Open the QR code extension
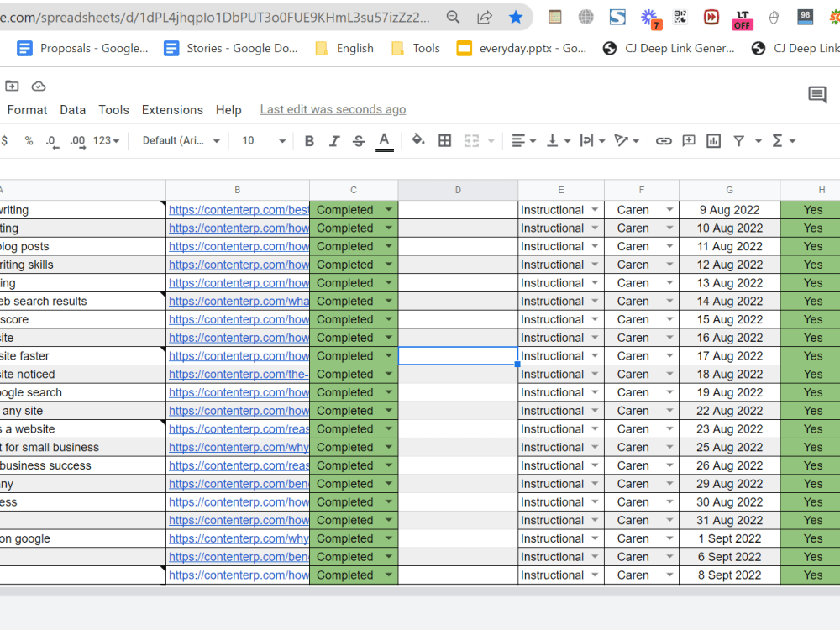This screenshot has height=630, width=840. coord(680,17)
